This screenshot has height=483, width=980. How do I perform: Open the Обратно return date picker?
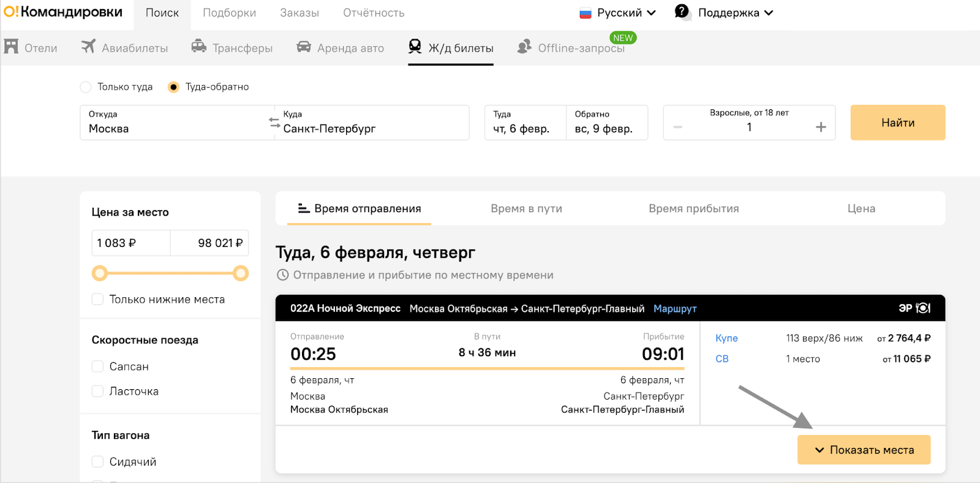(606, 123)
